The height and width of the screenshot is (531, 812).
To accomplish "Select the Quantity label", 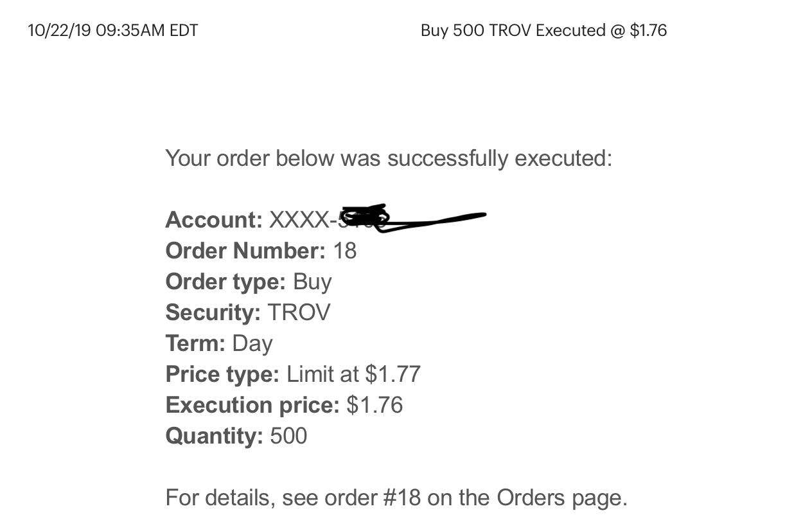I will tap(214, 436).
